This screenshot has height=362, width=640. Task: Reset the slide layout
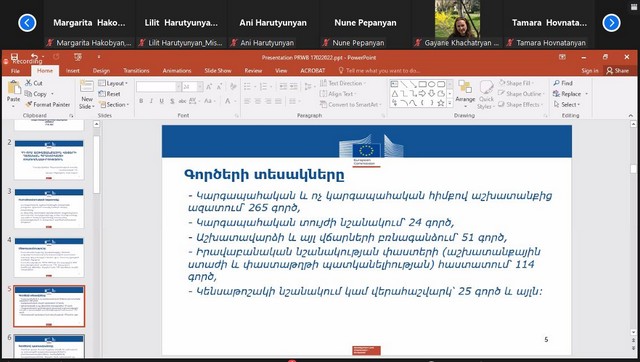click(109, 94)
